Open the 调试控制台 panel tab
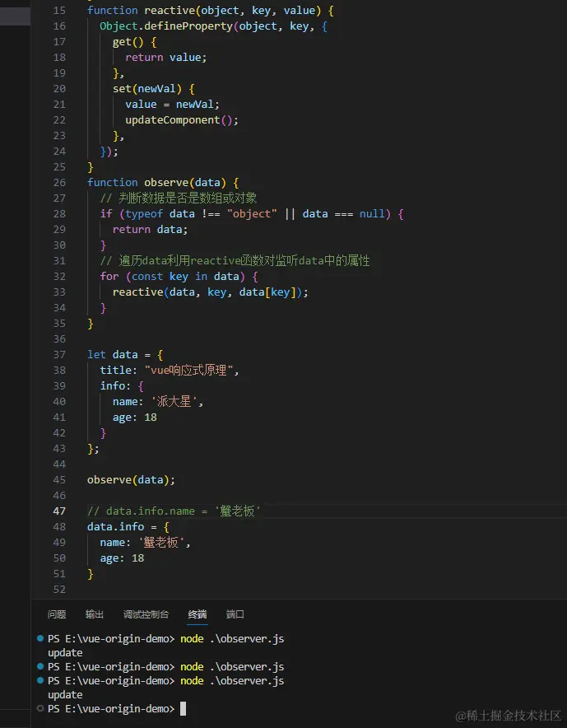The height and width of the screenshot is (728, 567). pos(146,614)
